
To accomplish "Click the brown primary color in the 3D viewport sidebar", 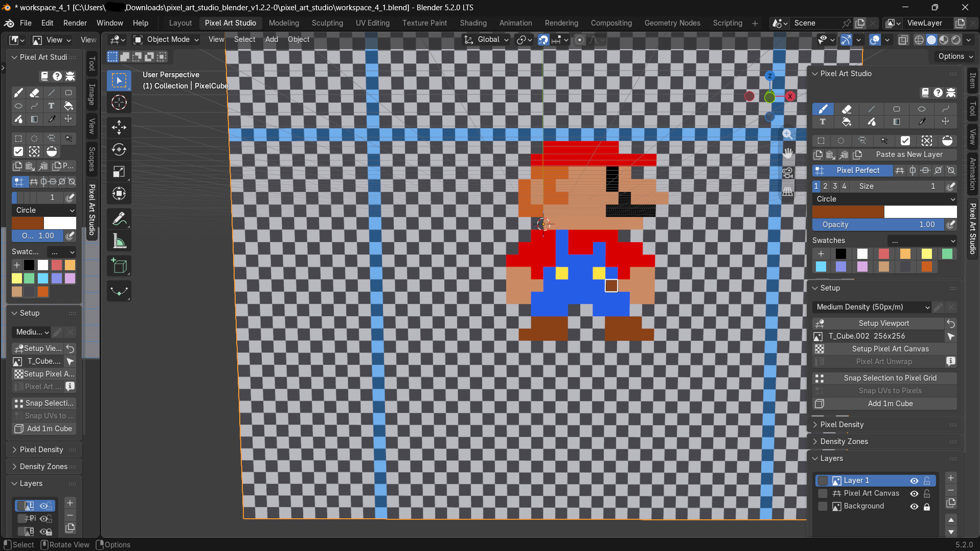I will [848, 212].
